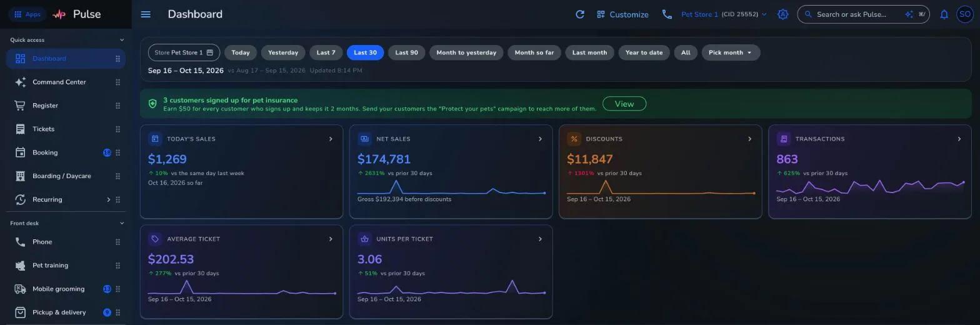The width and height of the screenshot is (980, 325).
Task: Click the Pickup & delivery badge count
Action: tap(107, 312)
